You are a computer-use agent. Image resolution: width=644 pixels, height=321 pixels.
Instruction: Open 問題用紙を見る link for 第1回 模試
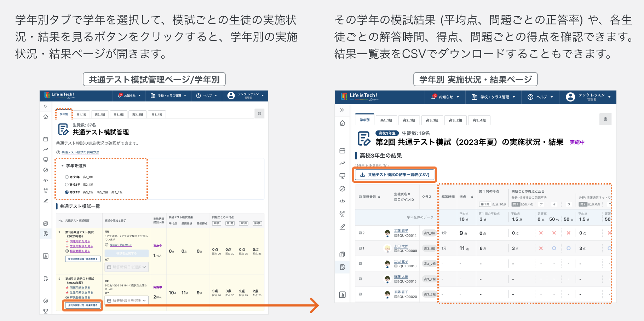pos(80,241)
